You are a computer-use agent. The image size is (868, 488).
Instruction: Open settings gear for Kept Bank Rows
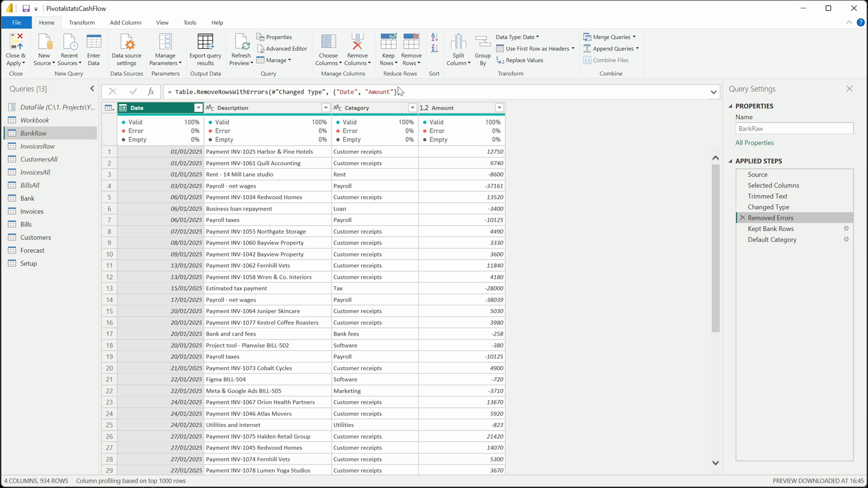click(846, 229)
